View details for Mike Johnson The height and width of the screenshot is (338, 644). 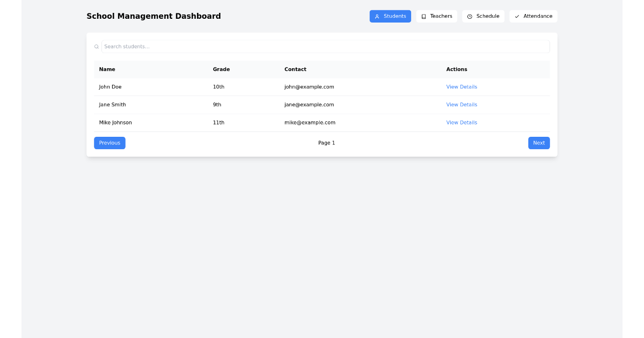[x=462, y=122]
